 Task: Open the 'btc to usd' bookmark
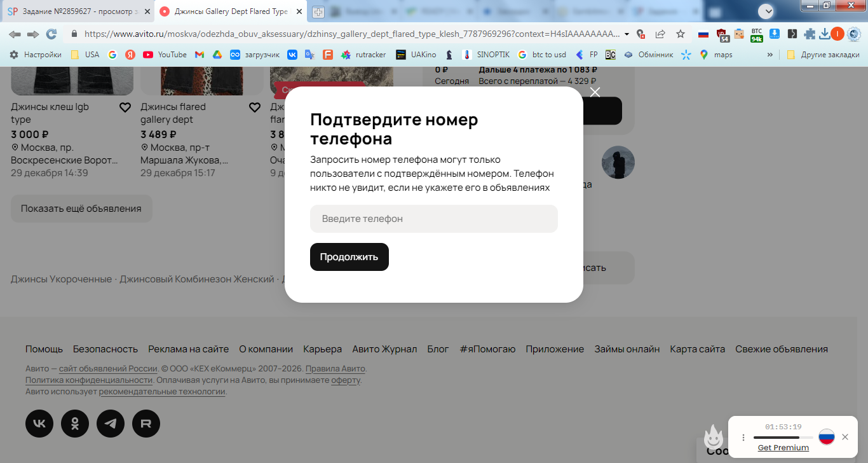[x=542, y=55]
